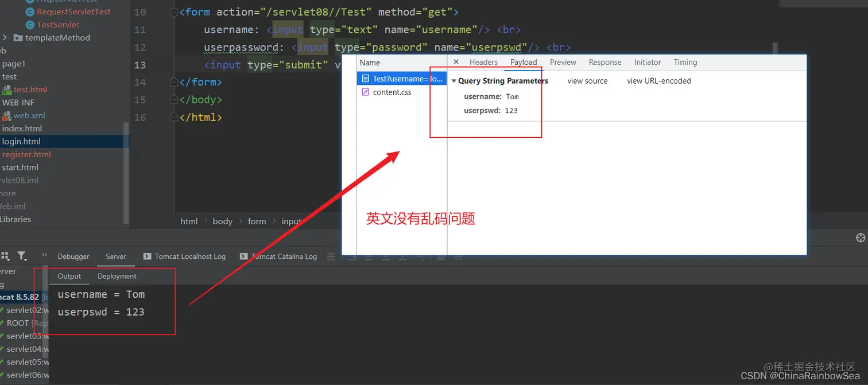Expand the templateMethod package folder
Viewport: 868px width, 385px height.
[5, 37]
